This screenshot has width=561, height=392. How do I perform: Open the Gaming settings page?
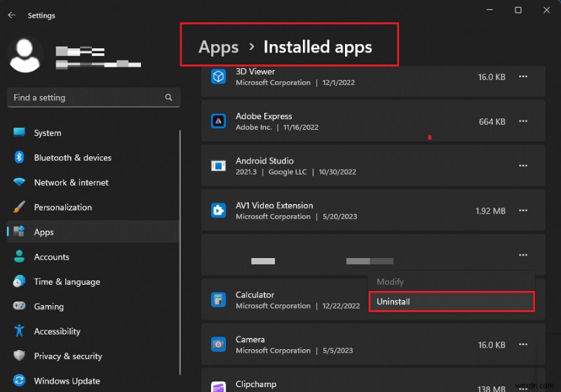(93, 306)
